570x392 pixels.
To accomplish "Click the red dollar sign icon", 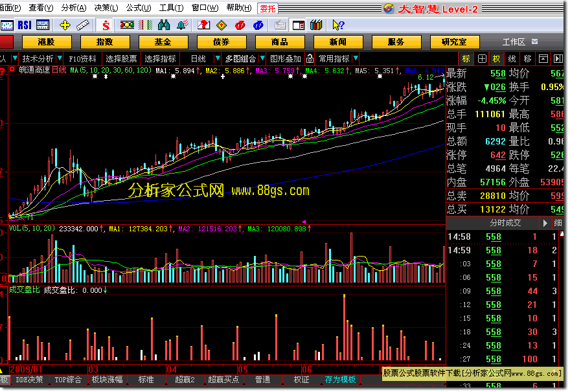I will point(106,25).
